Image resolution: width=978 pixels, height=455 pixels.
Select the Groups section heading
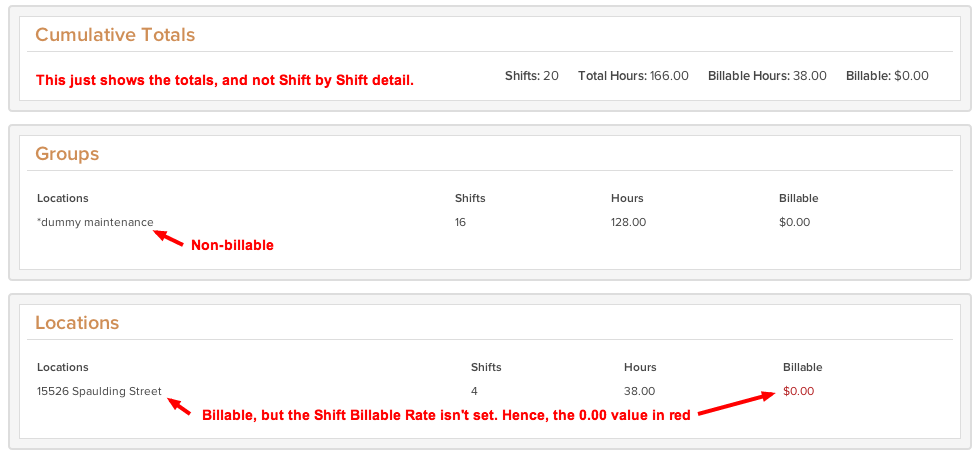tap(67, 154)
